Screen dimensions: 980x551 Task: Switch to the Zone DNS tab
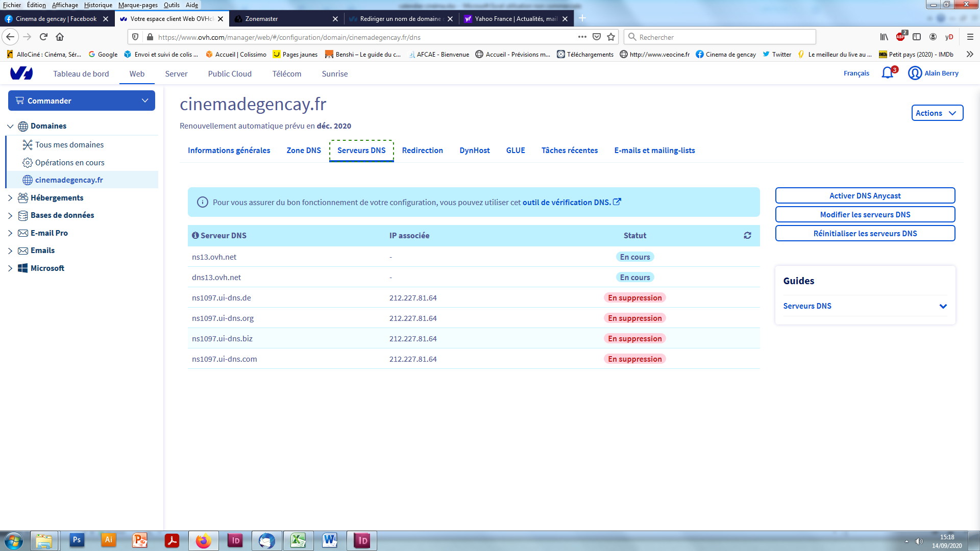[x=304, y=151]
